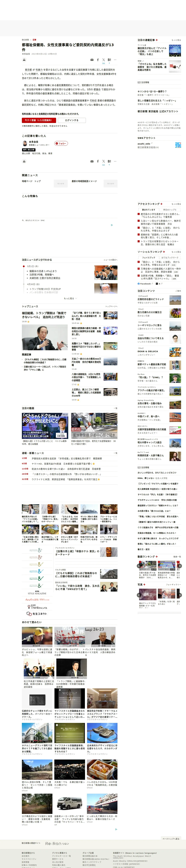Click the bottom Facebook share icon under the author
Image resolution: width=186 pixels, height=868 pixels.
click(98, 161)
